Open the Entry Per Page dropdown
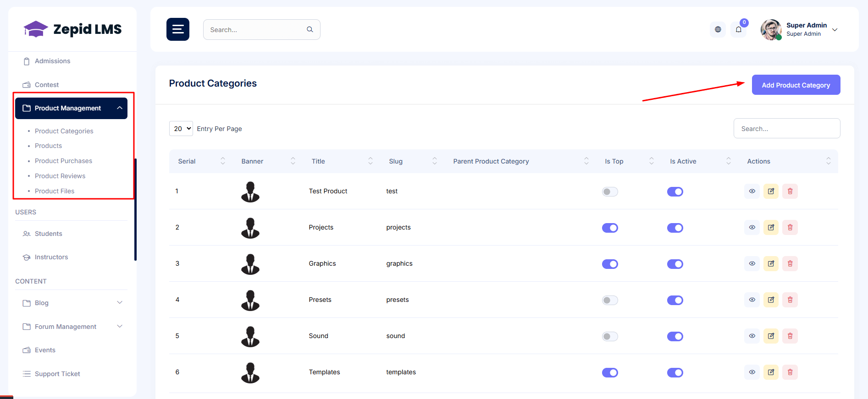The height and width of the screenshot is (399, 868). (x=181, y=129)
